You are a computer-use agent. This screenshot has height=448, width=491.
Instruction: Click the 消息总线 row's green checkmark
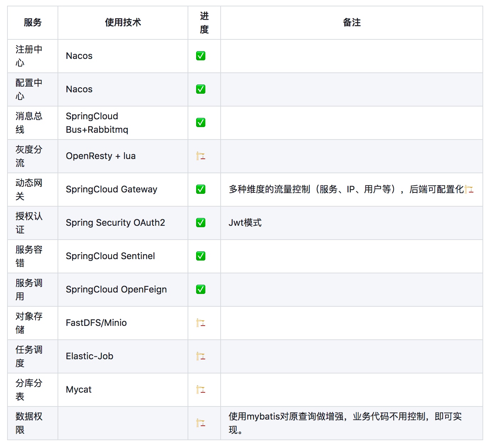(201, 123)
